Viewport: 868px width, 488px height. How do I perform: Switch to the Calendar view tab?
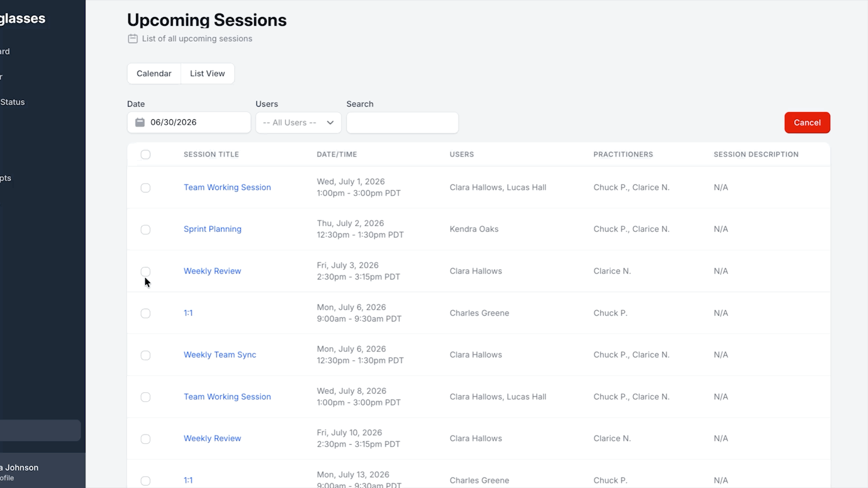click(154, 74)
